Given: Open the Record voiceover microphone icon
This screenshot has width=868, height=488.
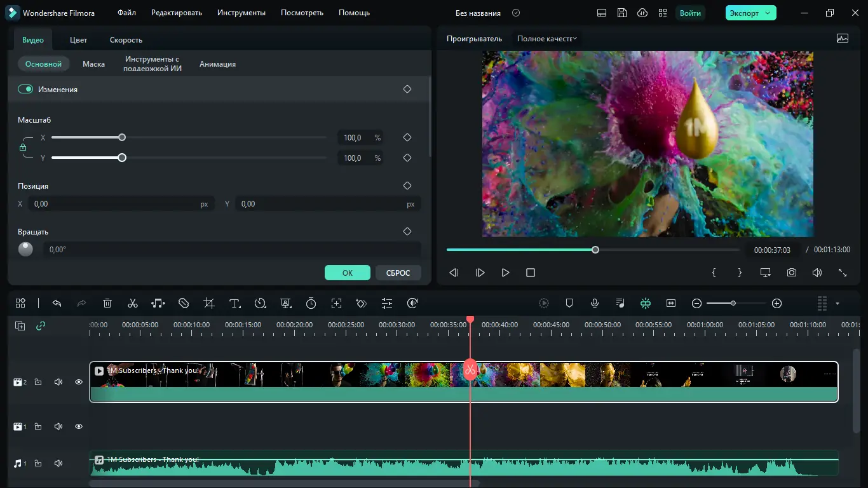Looking at the screenshot, I should click(x=595, y=303).
